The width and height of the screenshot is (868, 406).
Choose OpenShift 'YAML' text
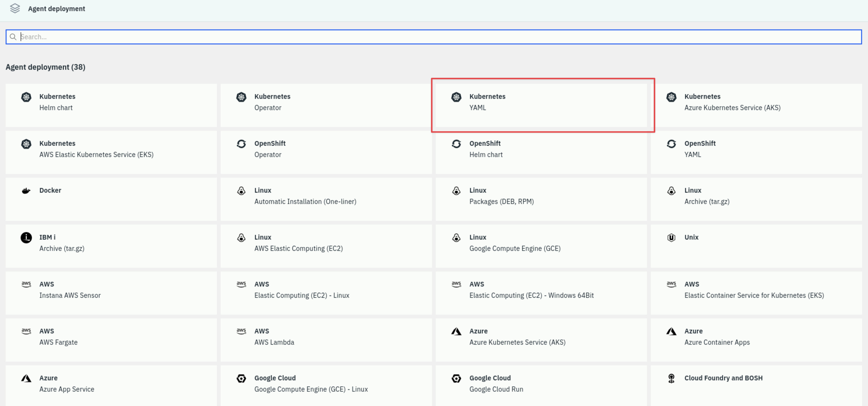[x=693, y=154]
